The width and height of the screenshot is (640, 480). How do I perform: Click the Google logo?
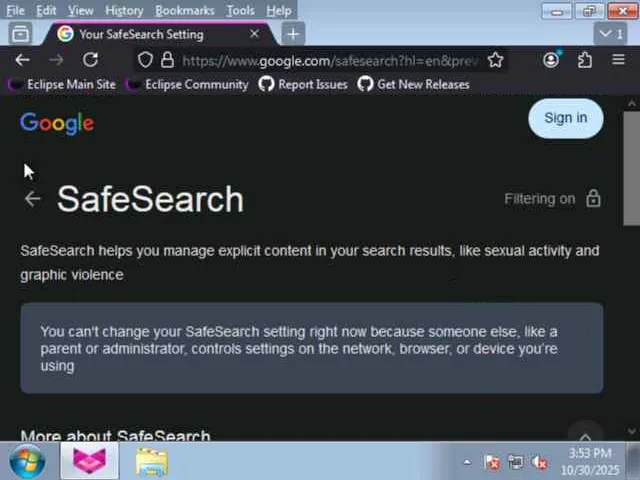point(57,123)
